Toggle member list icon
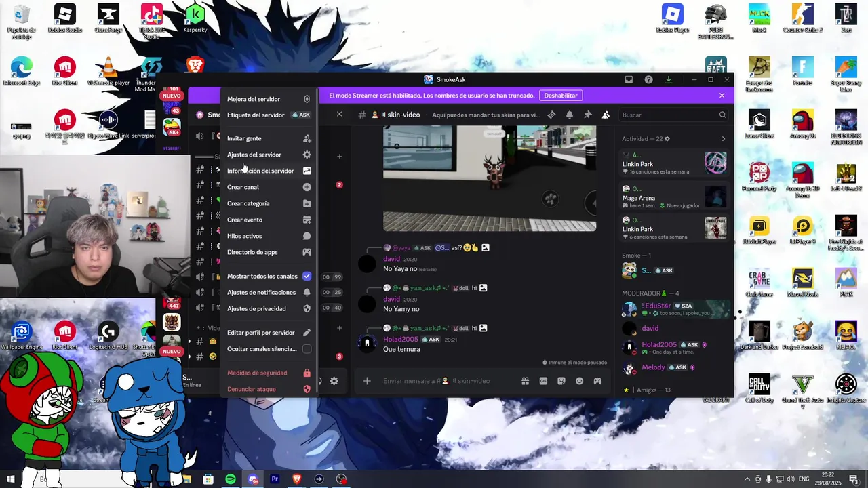This screenshot has width=868, height=488. click(x=606, y=115)
